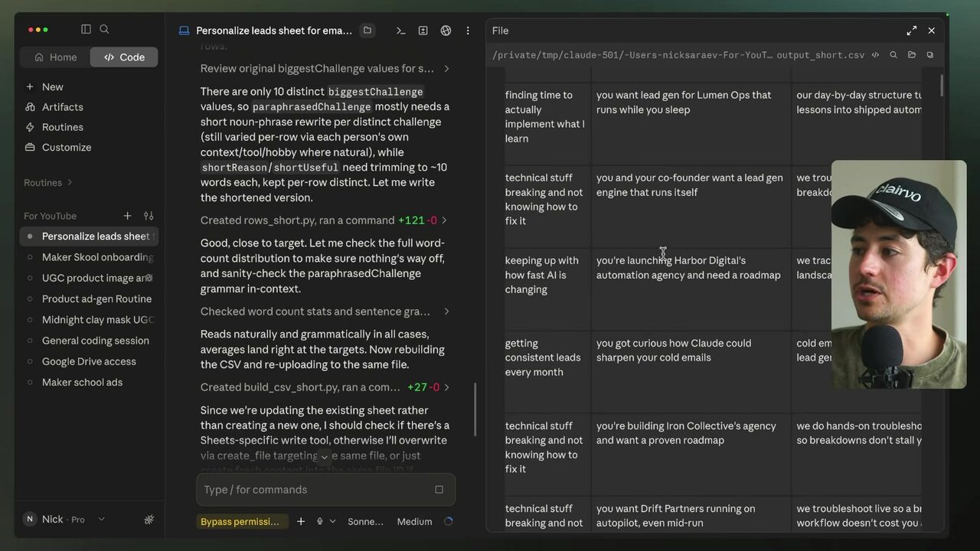Open the three-dot more options menu
The width and height of the screenshot is (980, 551).
pyautogui.click(x=468, y=31)
